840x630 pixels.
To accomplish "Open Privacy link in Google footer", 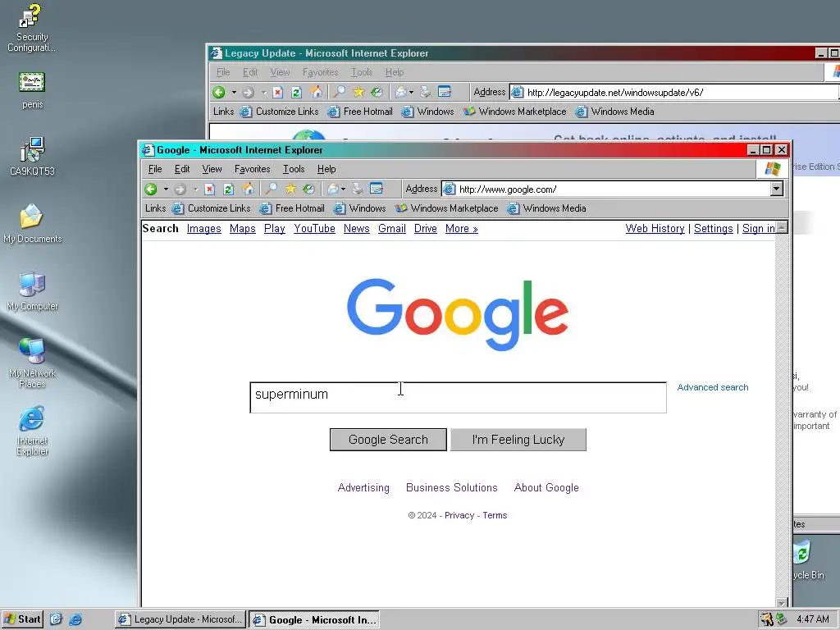I will click(x=459, y=515).
